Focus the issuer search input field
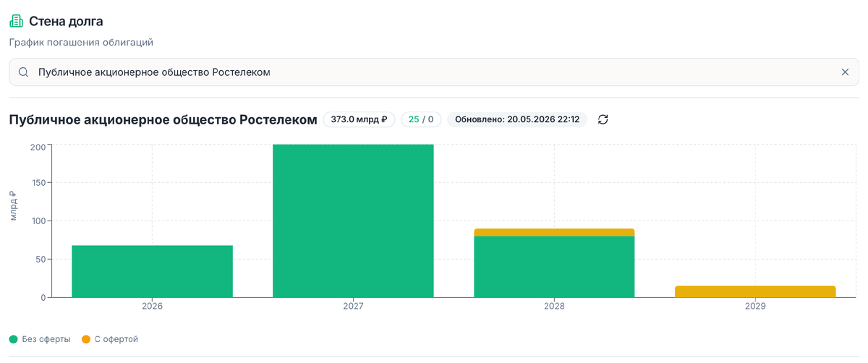 click(x=434, y=72)
